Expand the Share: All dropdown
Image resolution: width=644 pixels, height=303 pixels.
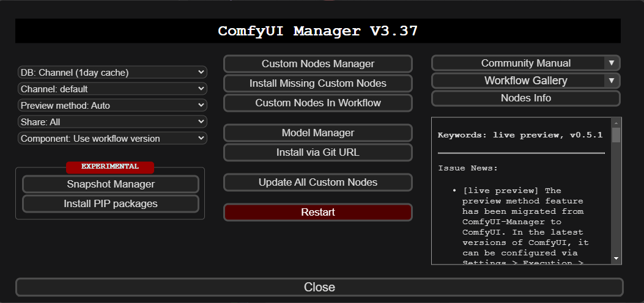(112, 122)
